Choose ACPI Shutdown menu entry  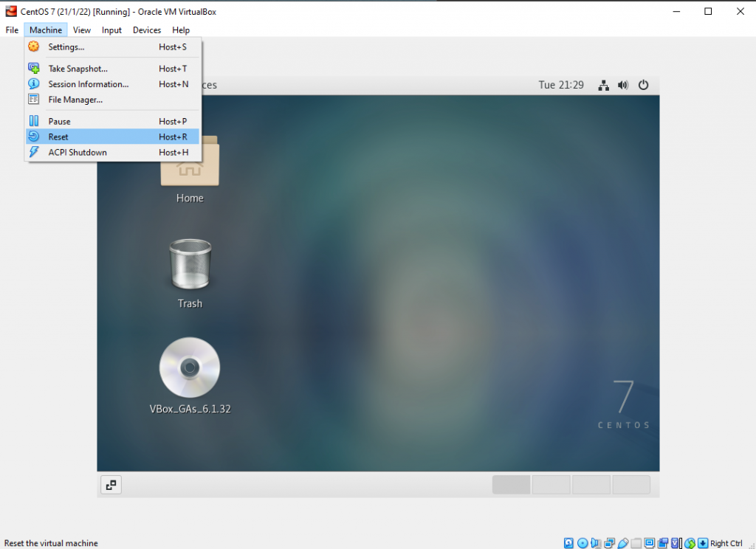click(x=112, y=152)
